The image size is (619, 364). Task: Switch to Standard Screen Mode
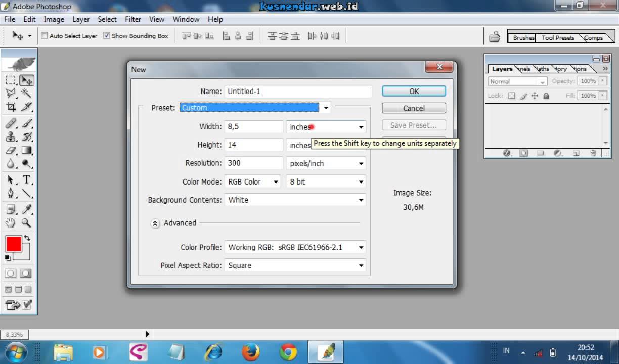[8, 290]
